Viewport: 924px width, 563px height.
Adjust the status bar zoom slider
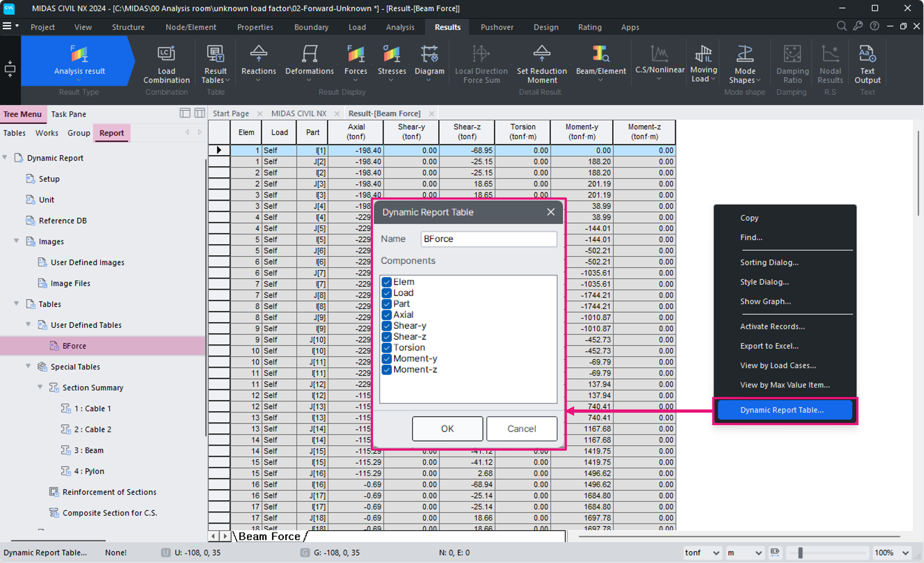click(800, 553)
